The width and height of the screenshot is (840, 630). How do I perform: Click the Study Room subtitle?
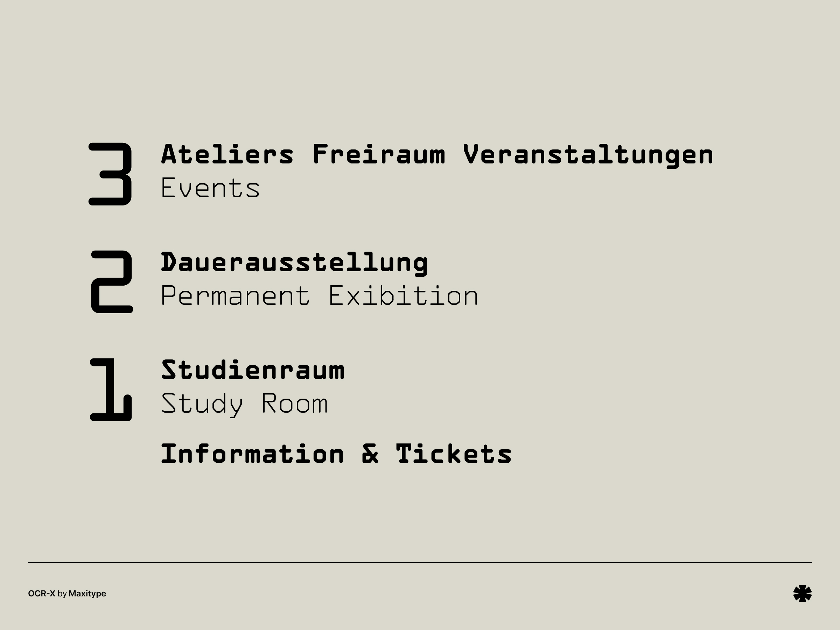(x=245, y=404)
